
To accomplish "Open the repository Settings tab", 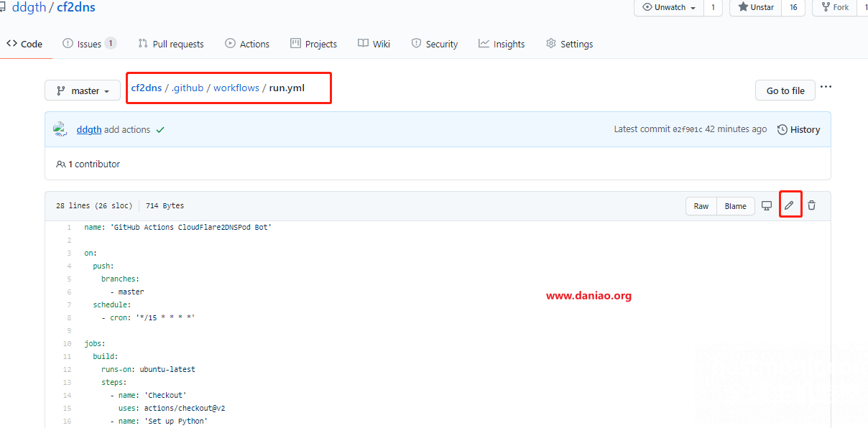I will coord(569,44).
